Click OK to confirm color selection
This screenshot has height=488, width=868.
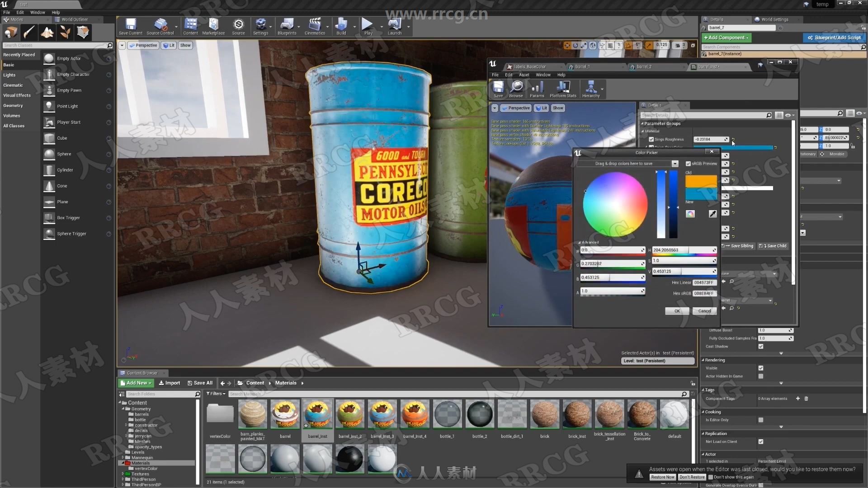(677, 310)
